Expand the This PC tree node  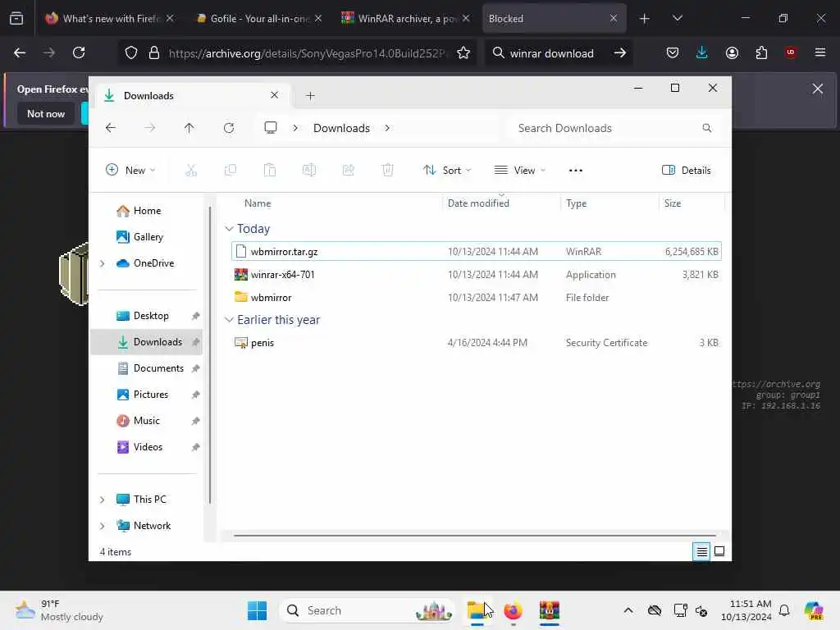click(x=103, y=500)
